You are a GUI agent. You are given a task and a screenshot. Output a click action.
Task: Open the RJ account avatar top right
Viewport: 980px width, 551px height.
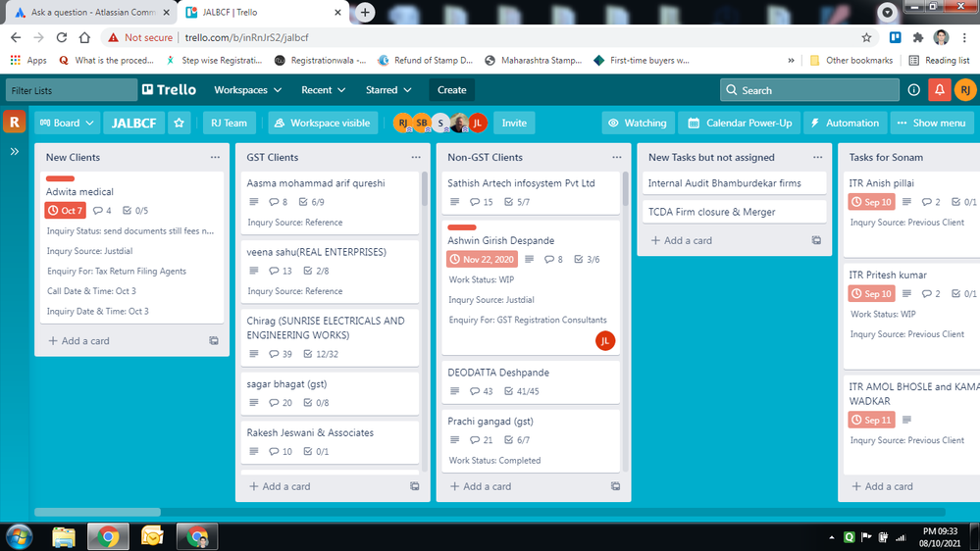tap(965, 90)
